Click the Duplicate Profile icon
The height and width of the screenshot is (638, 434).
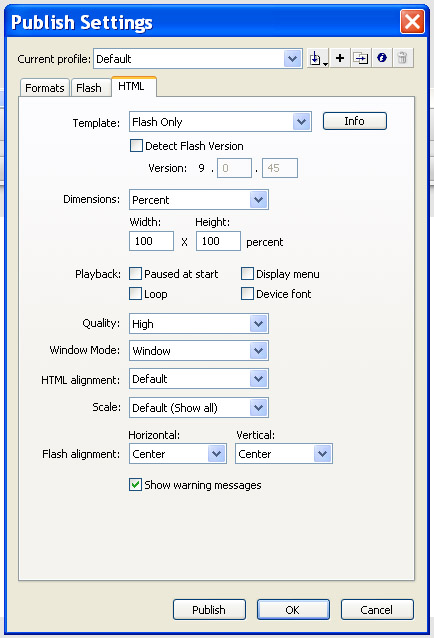(x=360, y=59)
